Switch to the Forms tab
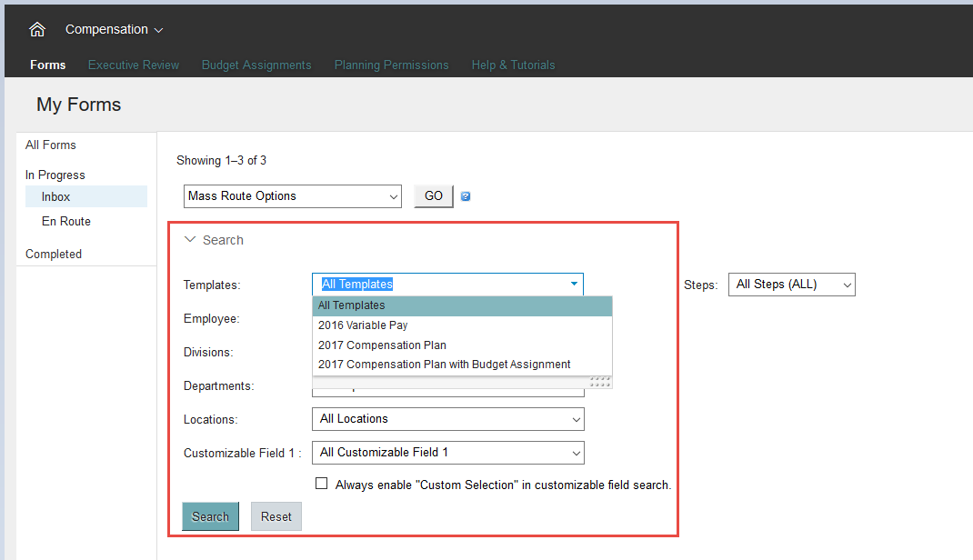The width and height of the screenshot is (973, 560). coord(48,65)
